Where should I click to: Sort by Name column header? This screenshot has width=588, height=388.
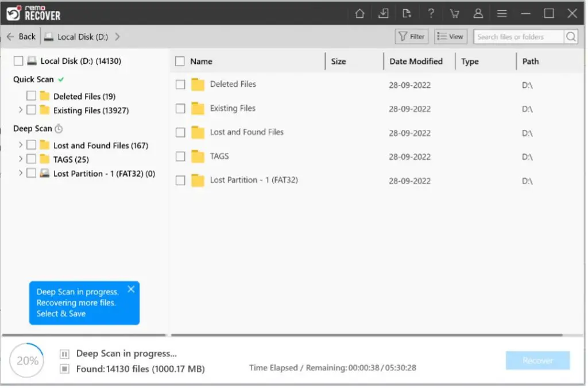click(x=202, y=62)
